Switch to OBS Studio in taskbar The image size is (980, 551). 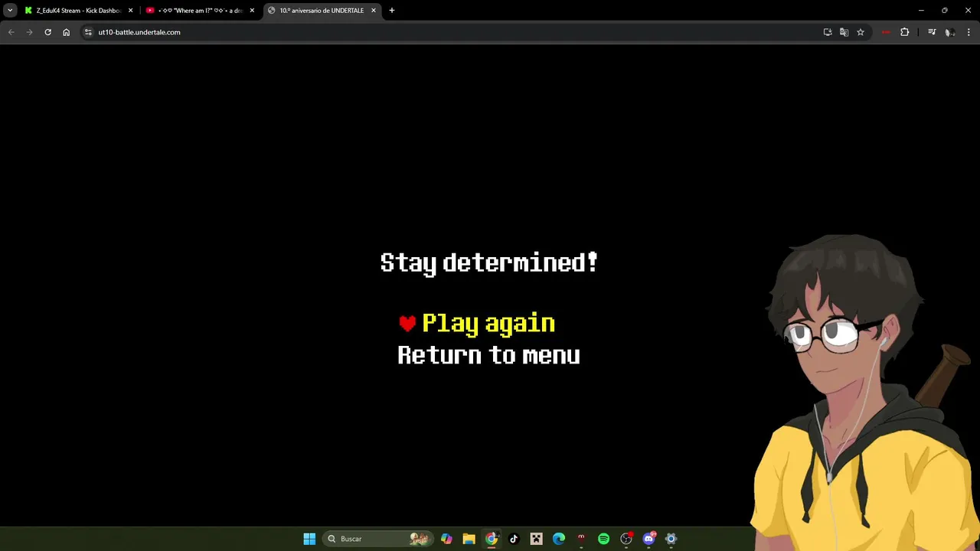click(626, 539)
